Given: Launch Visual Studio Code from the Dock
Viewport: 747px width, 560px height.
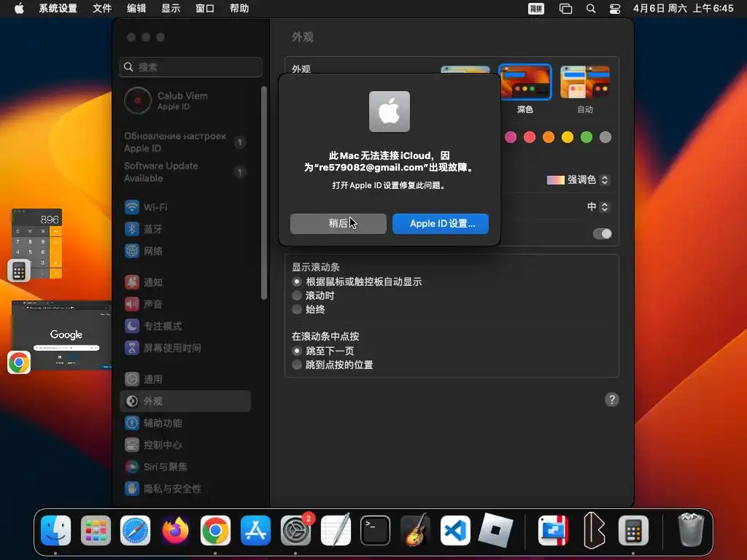Looking at the screenshot, I should (455, 531).
